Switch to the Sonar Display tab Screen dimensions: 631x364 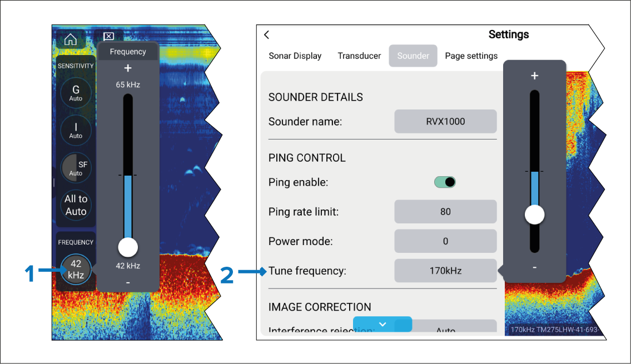tap(295, 56)
